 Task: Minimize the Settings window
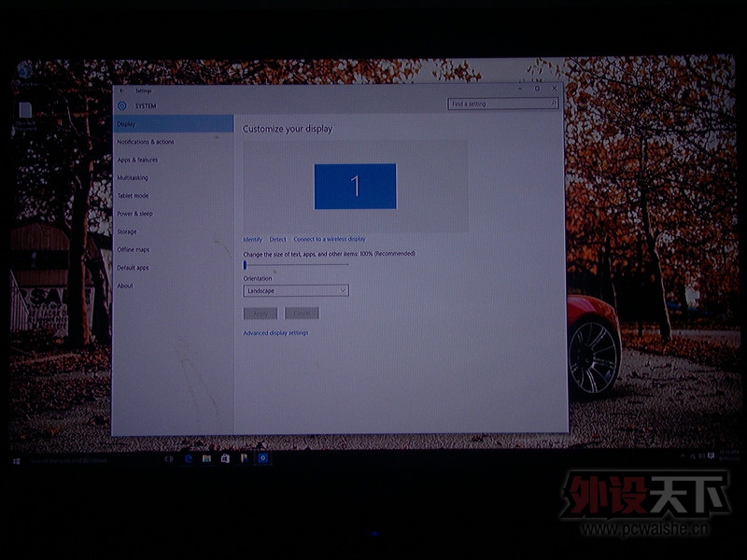click(x=520, y=89)
